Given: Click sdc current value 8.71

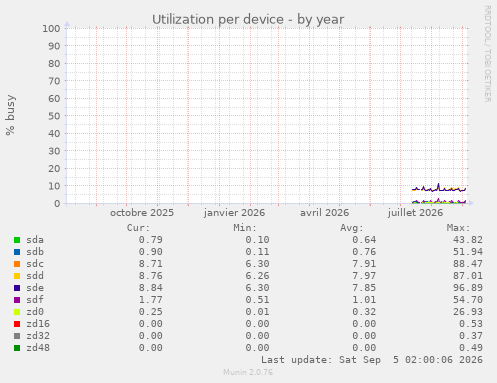Looking at the screenshot, I should click(151, 264).
